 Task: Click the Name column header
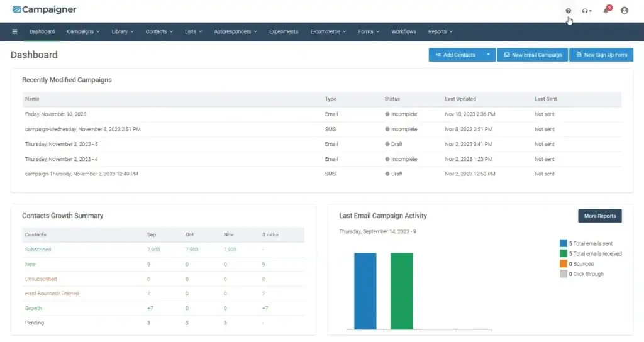click(32, 99)
